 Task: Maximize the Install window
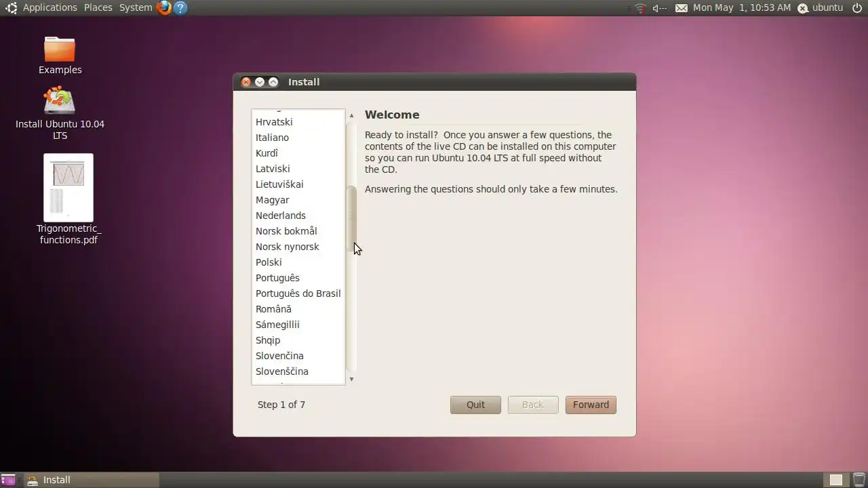tap(273, 82)
